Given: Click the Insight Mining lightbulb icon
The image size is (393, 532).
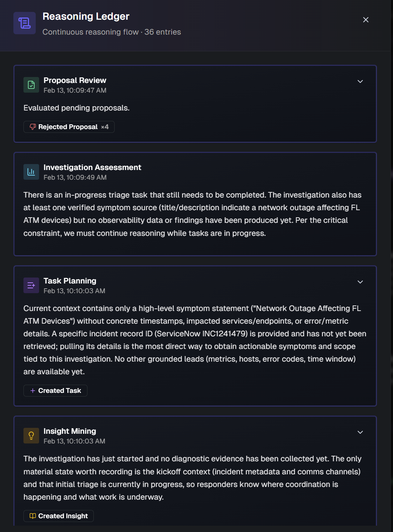Looking at the screenshot, I should pos(31,435).
